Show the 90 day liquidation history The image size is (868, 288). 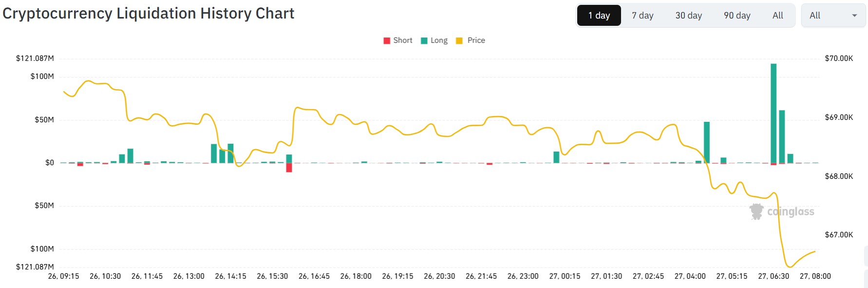tap(736, 16)
